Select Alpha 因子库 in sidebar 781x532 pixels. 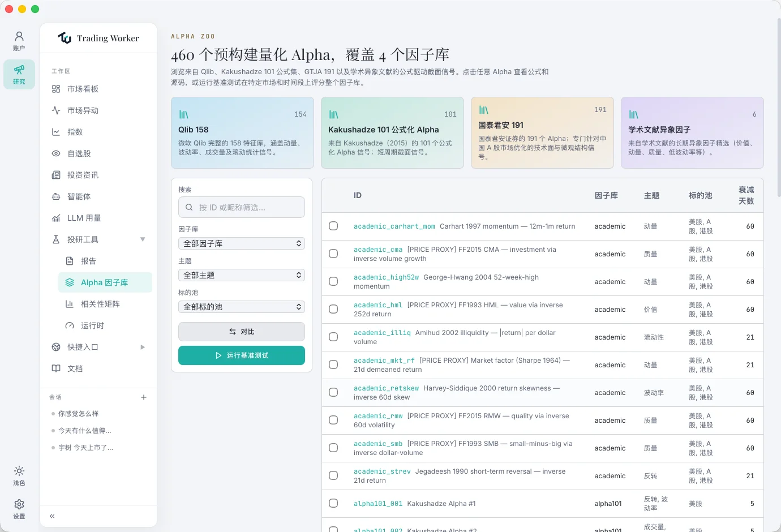(x=105, y=282)
